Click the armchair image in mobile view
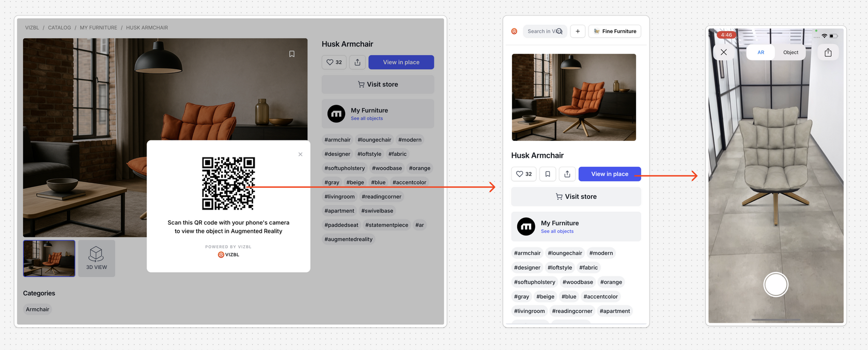Screen dimensions: 868x350 (574, 97)
